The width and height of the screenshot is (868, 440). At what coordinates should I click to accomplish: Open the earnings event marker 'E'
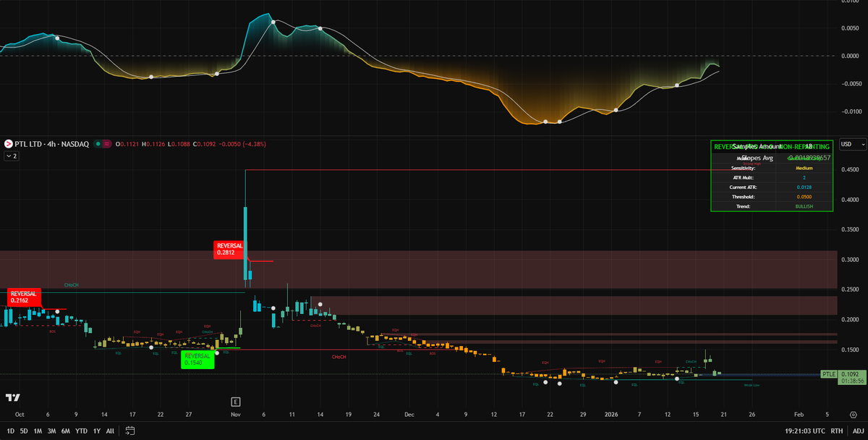coord(235,401)
